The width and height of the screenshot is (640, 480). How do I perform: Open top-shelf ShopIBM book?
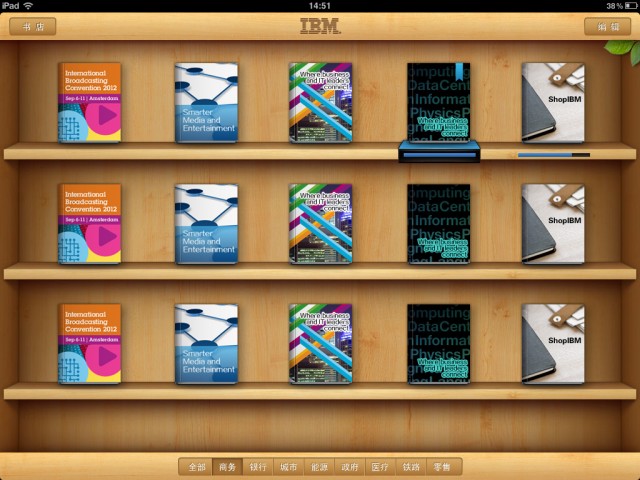553,102
